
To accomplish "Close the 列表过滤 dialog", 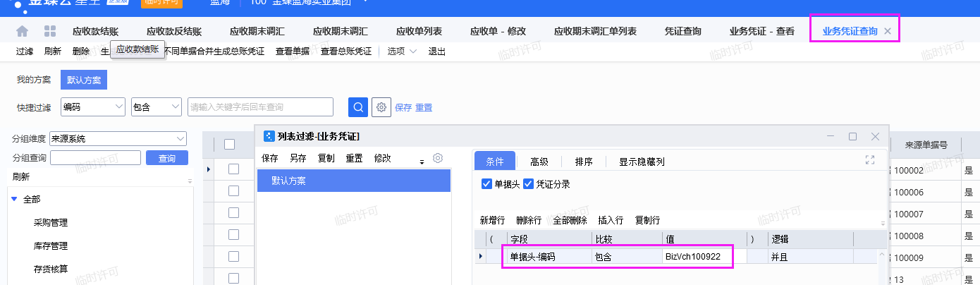I will (x=875, y=136).
